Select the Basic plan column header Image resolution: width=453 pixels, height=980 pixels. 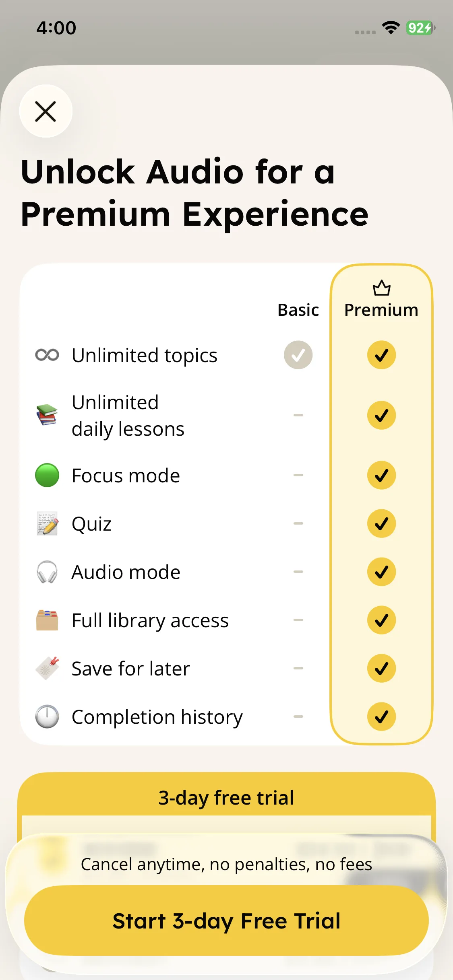(298, 310)
